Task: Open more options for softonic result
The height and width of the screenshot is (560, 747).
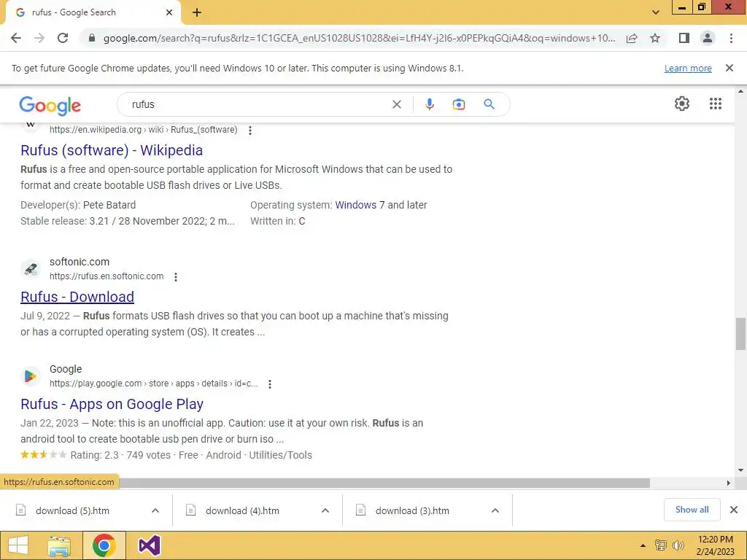Action: pos(176,276)
